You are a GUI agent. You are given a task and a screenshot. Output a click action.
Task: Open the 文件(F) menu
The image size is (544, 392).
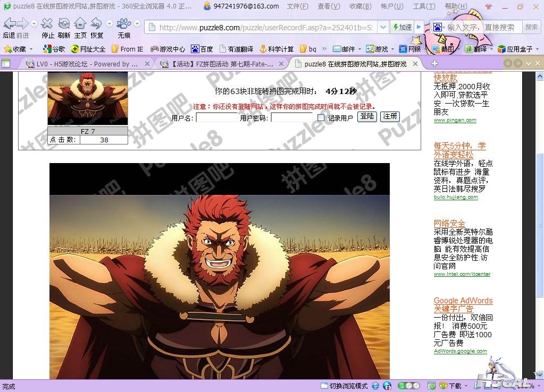(297, 6)
